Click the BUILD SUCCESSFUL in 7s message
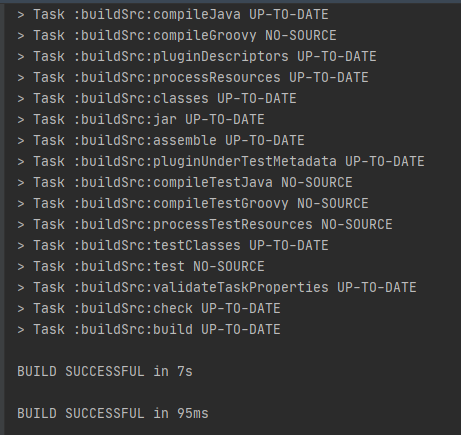Screen dimensions: 461x435 [x=105, y=372]
